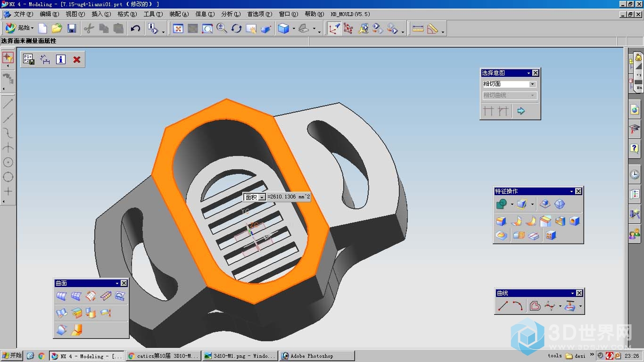Image resolution: width=644 pixels, height=362 pixels.
Task: Expand the 曲面 panel options arrow
Action: [117, 283]
